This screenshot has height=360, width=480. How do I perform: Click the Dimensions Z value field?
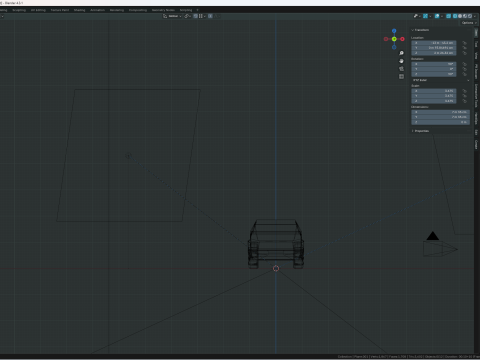[x=440, y=122]
